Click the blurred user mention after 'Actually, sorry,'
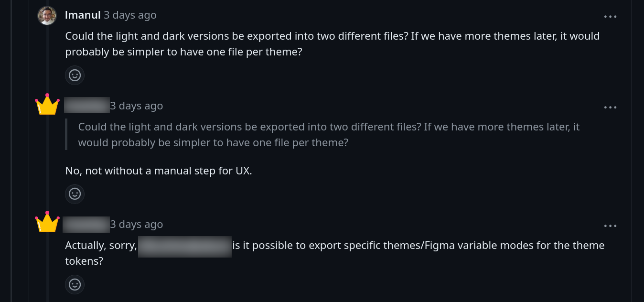Image resolution: width=644 pixels, height=302 pixels. click(x=185, y=247)
